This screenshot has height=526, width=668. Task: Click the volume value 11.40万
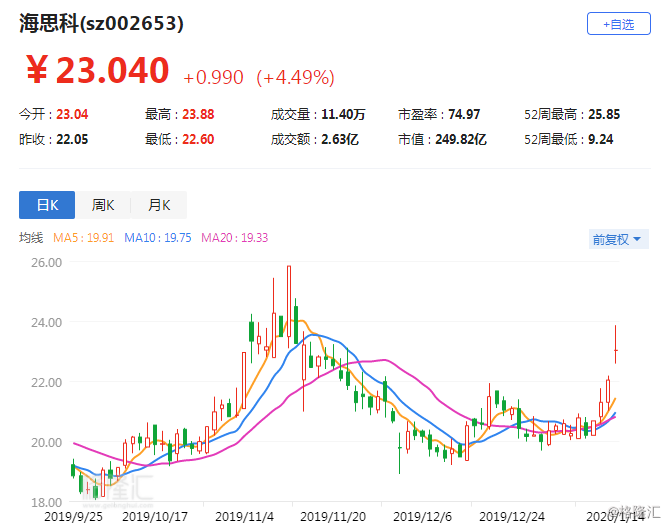343,114
